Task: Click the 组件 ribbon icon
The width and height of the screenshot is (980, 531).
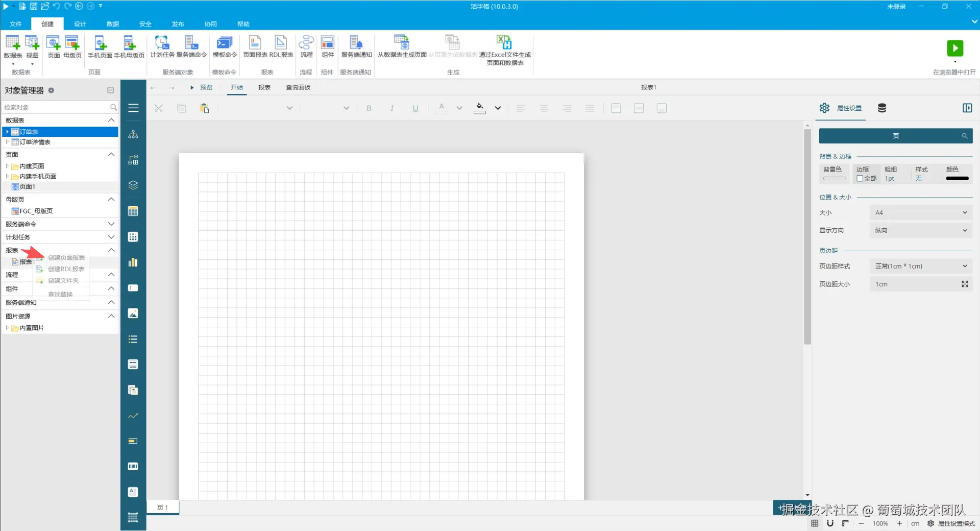Action: (x=328, y=46)
